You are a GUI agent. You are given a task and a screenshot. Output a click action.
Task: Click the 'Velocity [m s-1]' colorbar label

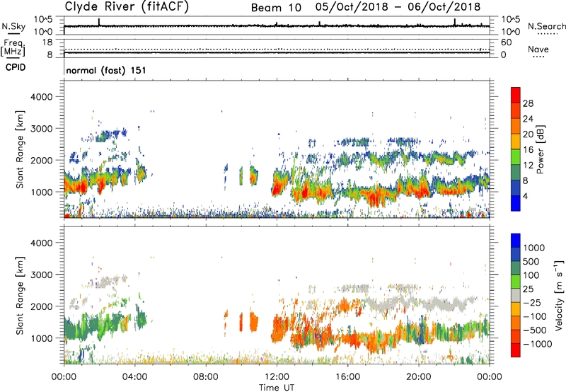pyautogui.click(x=559, y=295)
